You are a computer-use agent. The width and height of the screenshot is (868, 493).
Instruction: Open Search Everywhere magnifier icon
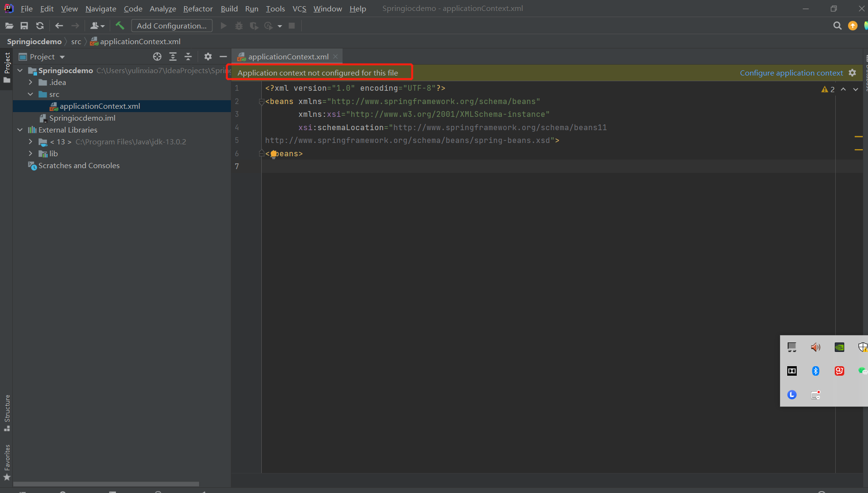838,26
